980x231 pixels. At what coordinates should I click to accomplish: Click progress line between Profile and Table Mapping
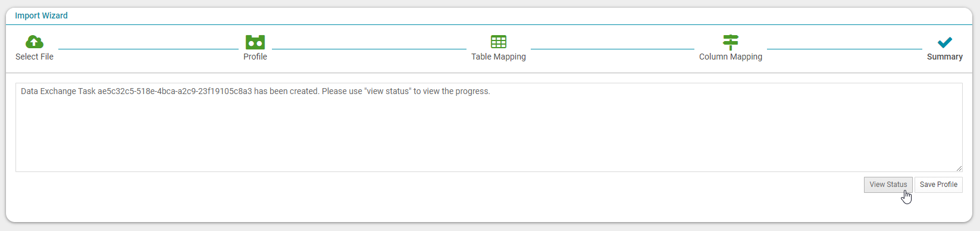pyautogui.click(x=369, y=49)
